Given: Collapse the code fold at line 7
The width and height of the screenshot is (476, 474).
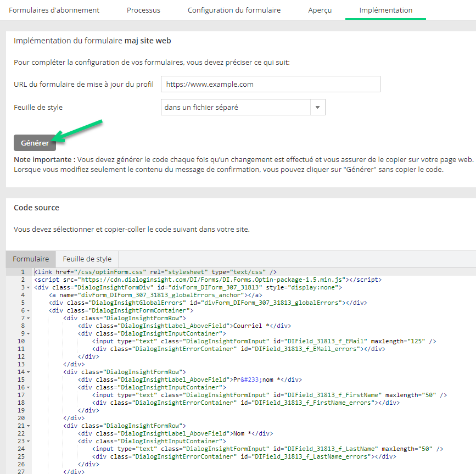Looking at the screenshot, I should 28,318.
